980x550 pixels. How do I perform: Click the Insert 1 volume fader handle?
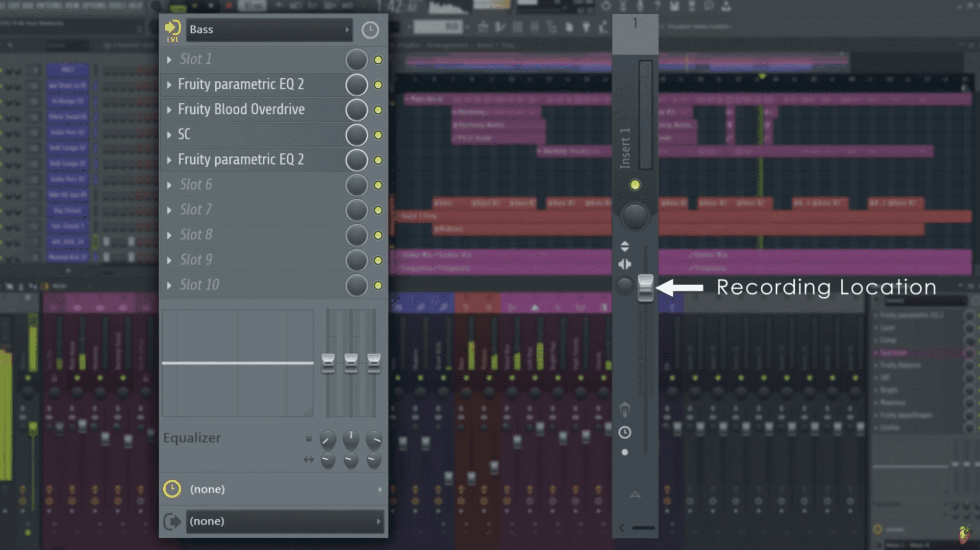[645, 288]
